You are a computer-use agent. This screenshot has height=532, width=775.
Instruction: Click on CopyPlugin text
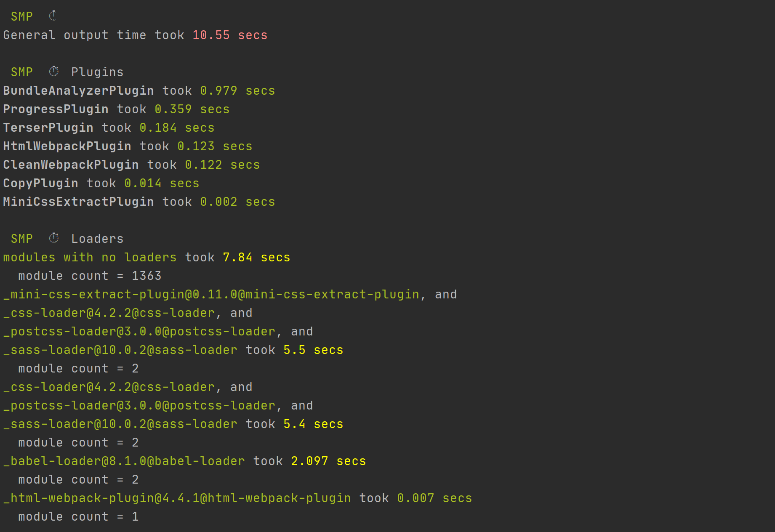click(x=40, y=183)
